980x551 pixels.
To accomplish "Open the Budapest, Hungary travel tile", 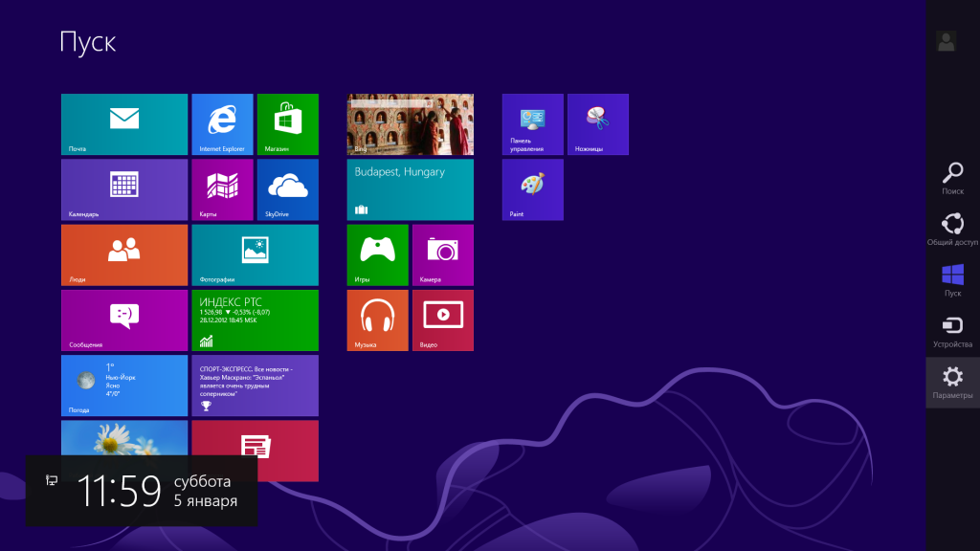I will (x=410, y=189).
